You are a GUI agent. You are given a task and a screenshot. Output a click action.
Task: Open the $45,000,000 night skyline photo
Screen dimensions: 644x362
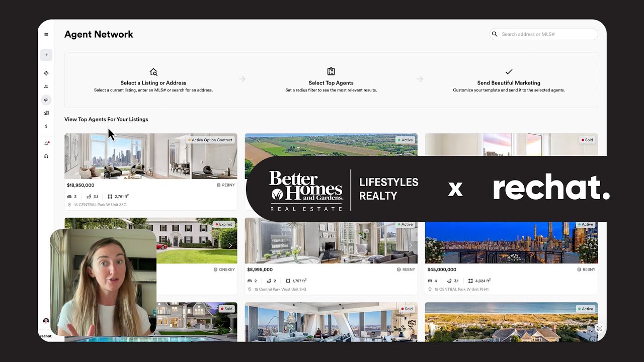click(511, 242)
